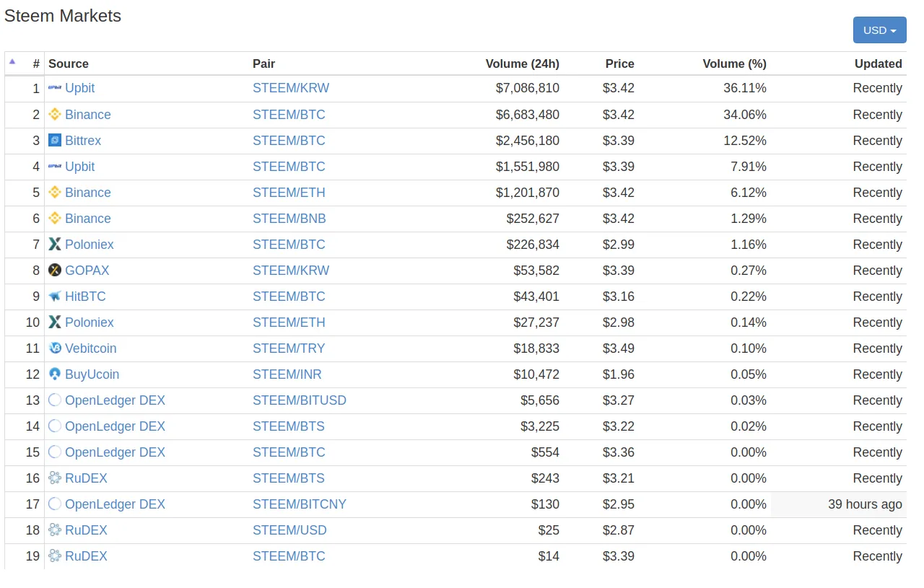
Task: Open the STEEM/BITUSD pair link
Action: 300,400
